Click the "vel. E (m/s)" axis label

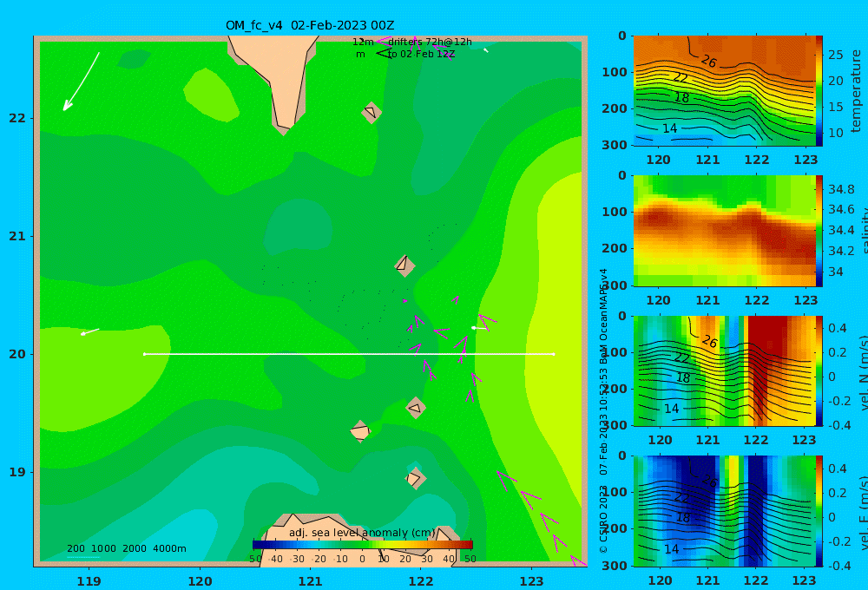point(864,513)
